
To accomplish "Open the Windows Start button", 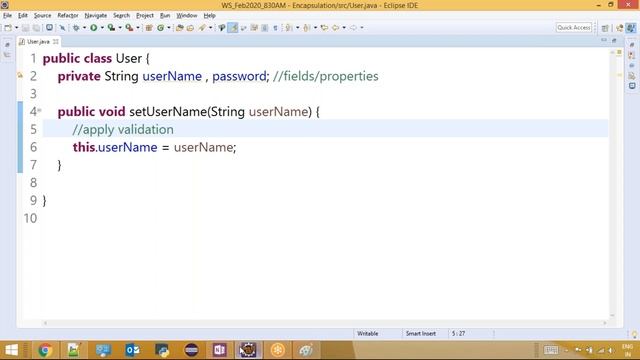I will [11, 350].
